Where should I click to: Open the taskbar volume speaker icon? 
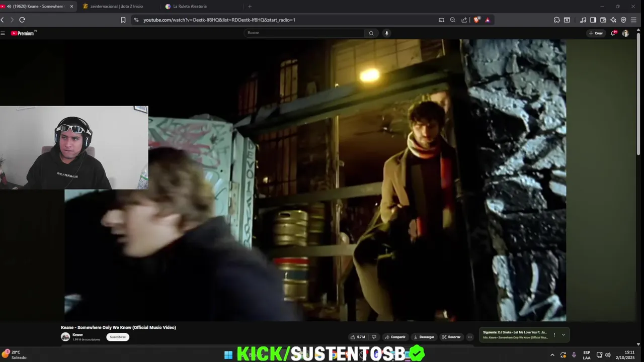click(x=607, y=355)
